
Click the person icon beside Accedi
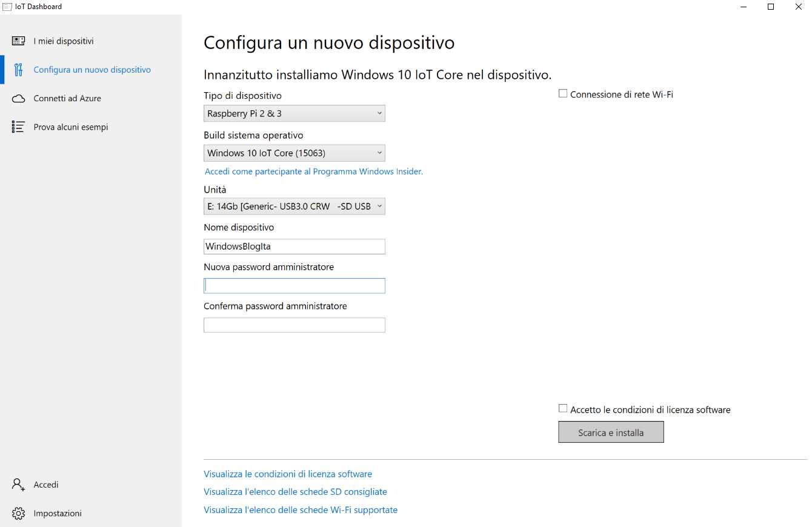19,485
